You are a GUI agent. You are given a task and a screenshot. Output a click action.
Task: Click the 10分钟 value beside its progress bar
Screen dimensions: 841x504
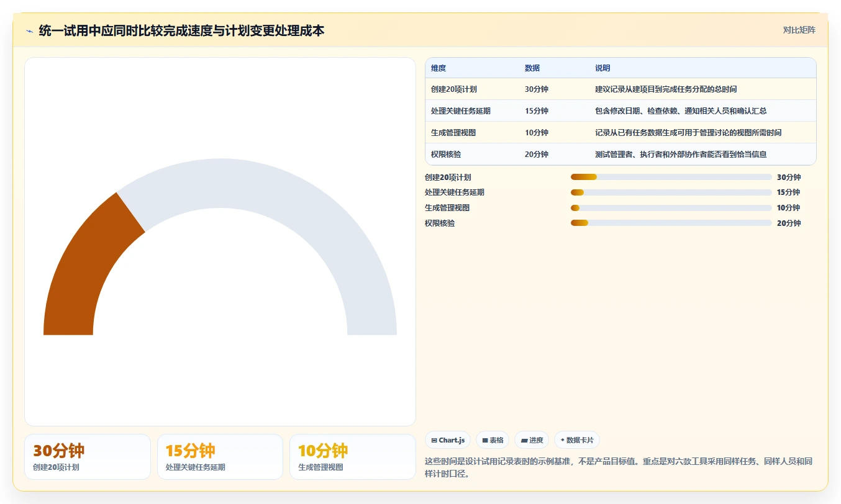tap(789, 208)
